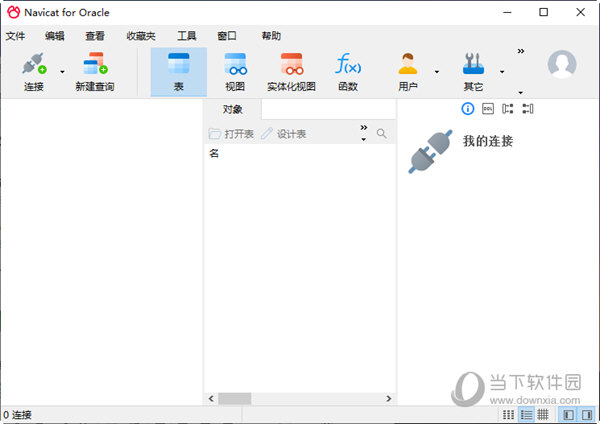
Task: Click the 我的连接 heading text
Action: click(x=488, y=141)
